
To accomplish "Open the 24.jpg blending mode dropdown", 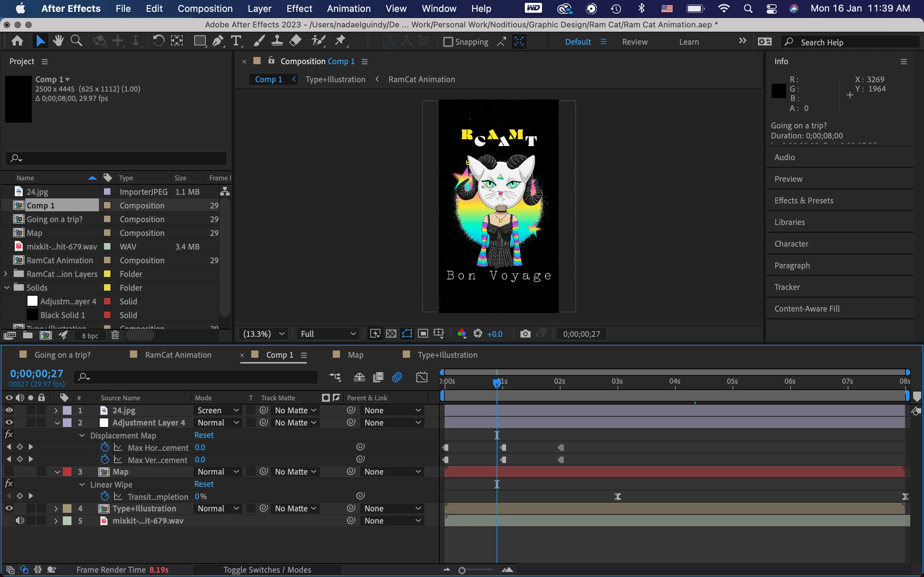I will (218, 410).
